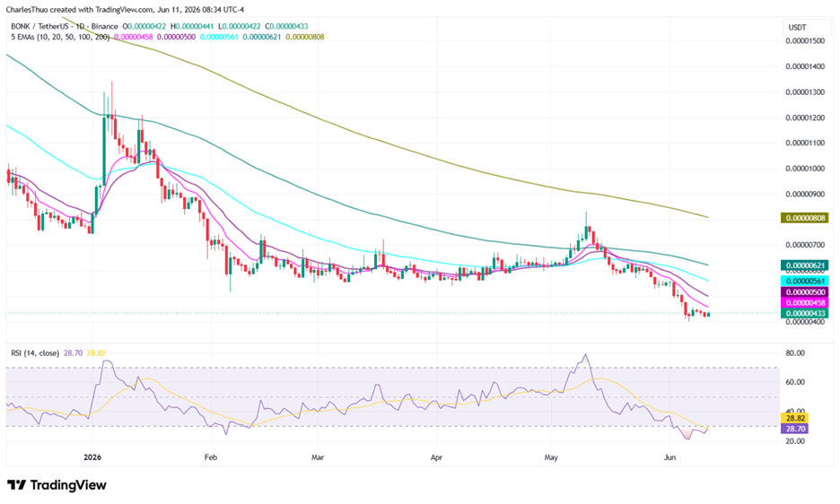Click the 0.00001000 price axis label

pyautogui.click(x=805, y=169)
